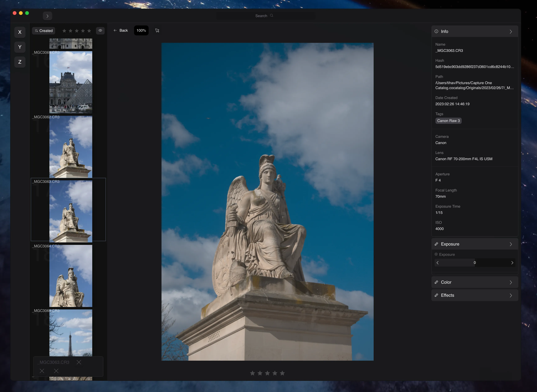Select the _MGC3065.CR3 Eiffel Tower thumbnail
537x392 pixels.
tap(71, 333)
